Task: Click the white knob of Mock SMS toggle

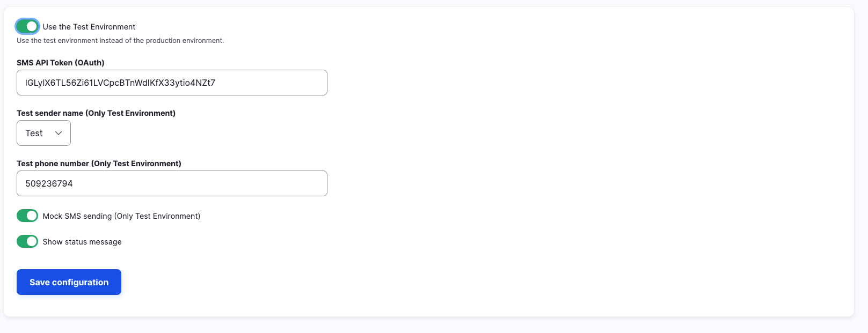Action: tap(32, 216)
